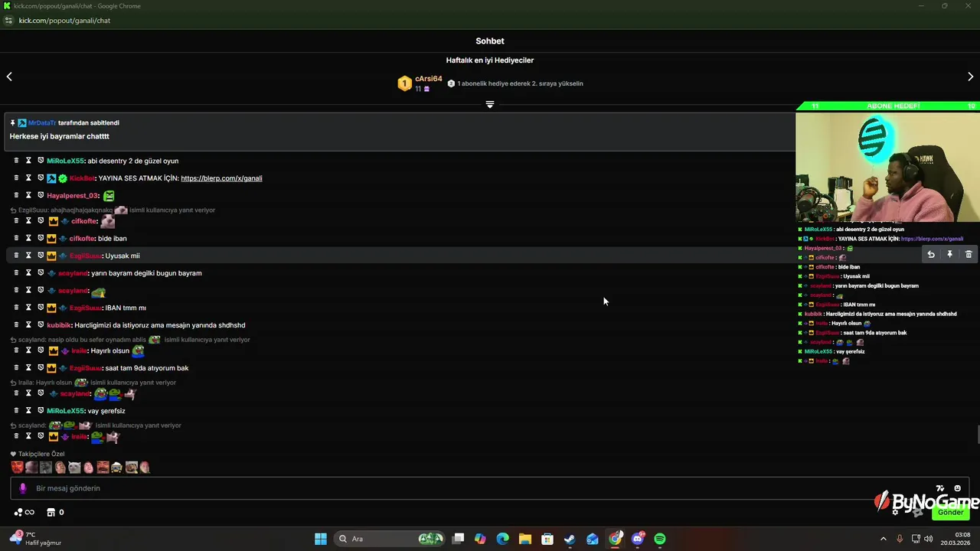Delete the KickBot blerp message
The image size is (980, 551).
16,178
